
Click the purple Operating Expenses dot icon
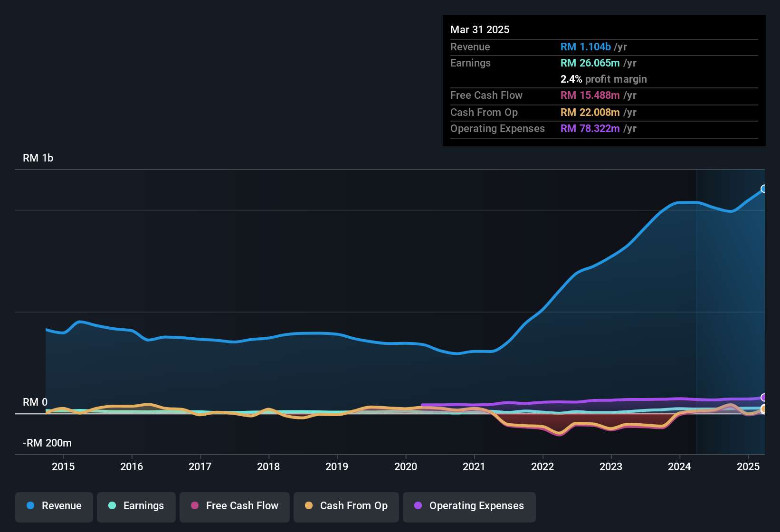pyautogui.click(x=417, y=506)
